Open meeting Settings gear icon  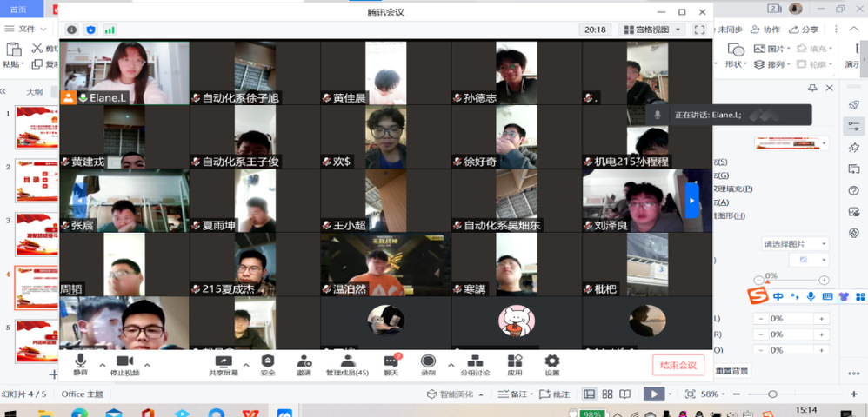coord(552,363)
